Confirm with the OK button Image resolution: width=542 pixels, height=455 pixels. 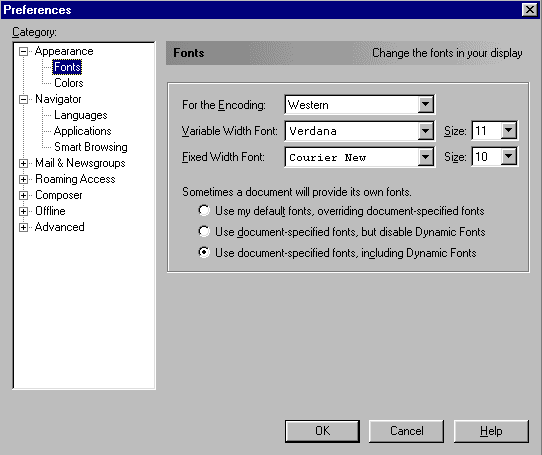tap(322, 431)
